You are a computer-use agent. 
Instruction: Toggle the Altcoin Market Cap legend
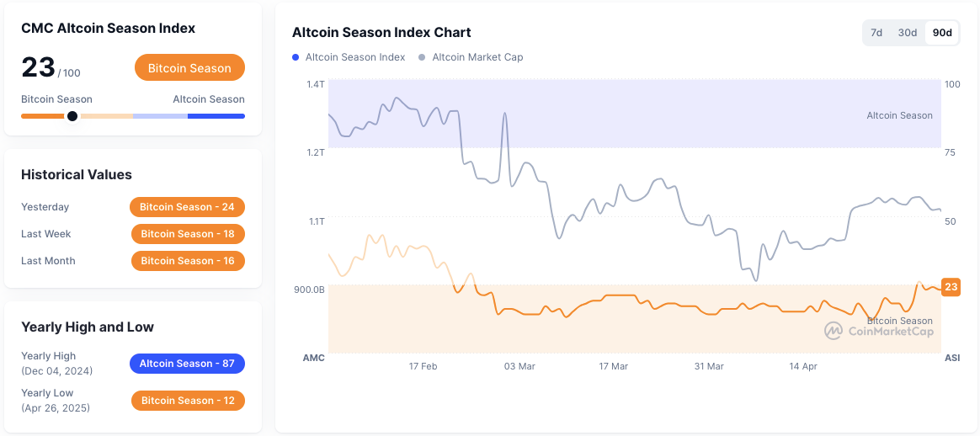click(x=477, y=57)
